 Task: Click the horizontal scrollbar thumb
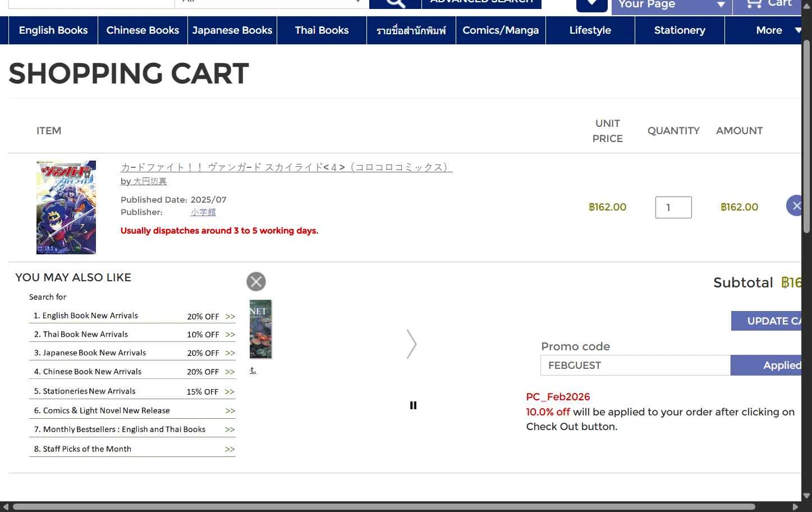click(384, 507)
